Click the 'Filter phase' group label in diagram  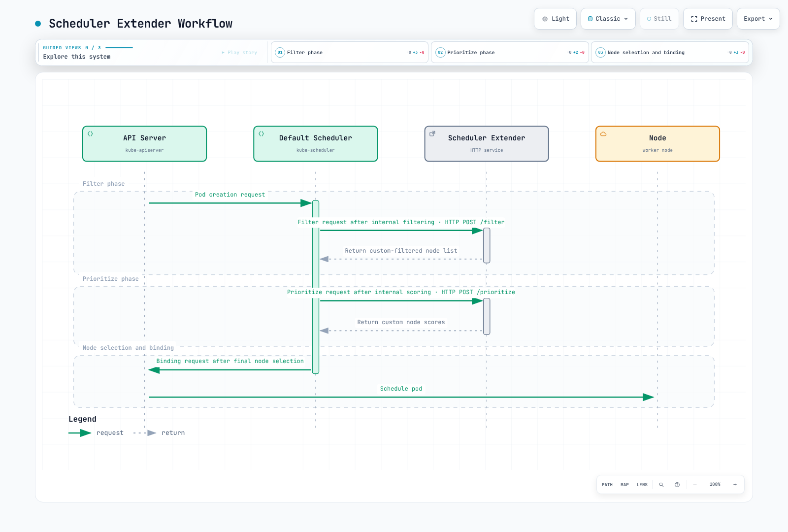click(103, 184)
